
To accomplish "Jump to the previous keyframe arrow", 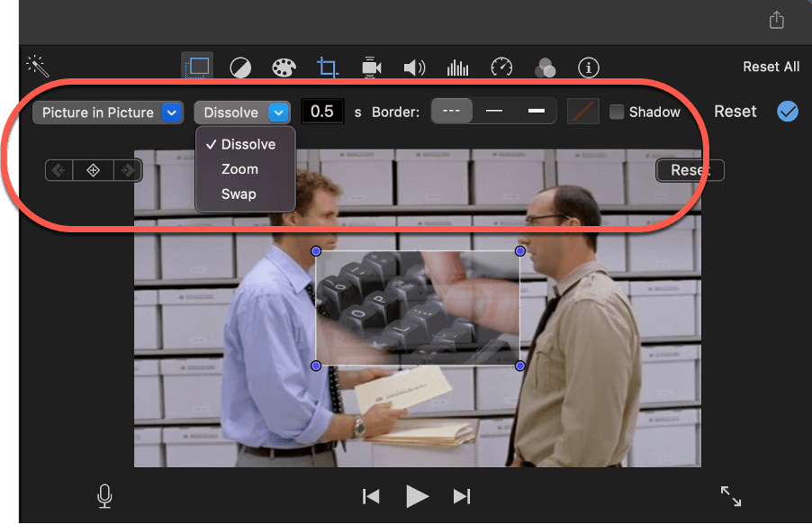I will [x=59, y=170].
